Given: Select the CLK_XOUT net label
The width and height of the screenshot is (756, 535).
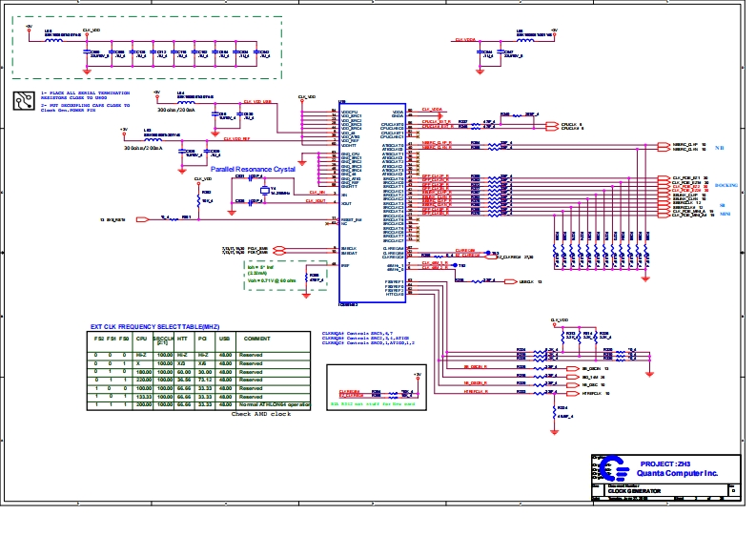Looking at the screenshot, I should click(x=316, y=201).
